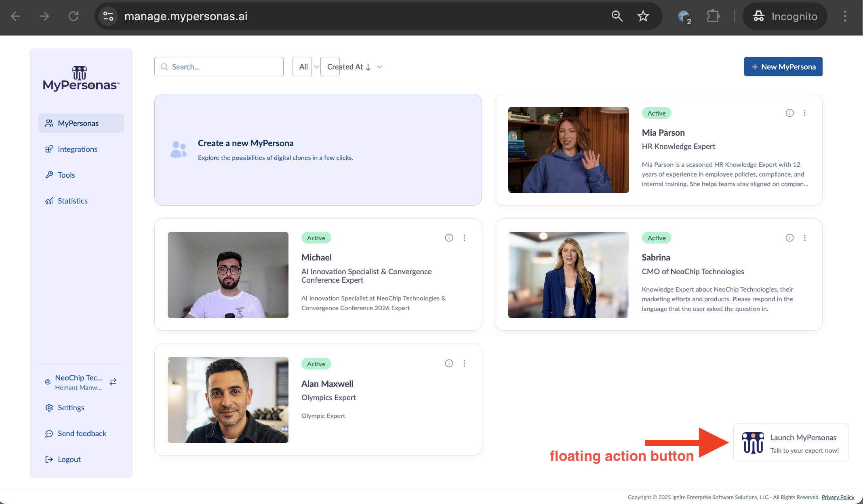This screenshot has height=504, width=863.
Task: Click the Active badge on Alan Maxwell's card
Action: [x=316, y=364]
